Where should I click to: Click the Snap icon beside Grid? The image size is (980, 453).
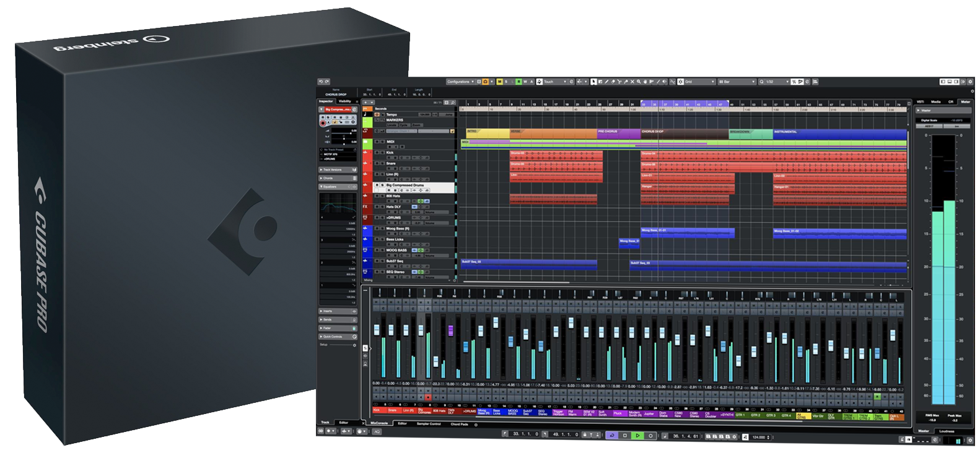coord(681,82)
